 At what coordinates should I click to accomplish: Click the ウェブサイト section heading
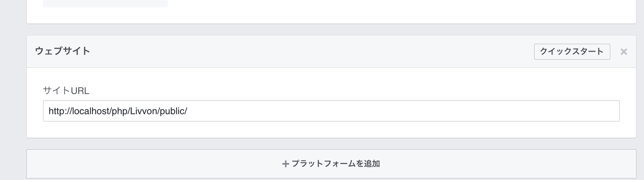(x=63, y=51)
